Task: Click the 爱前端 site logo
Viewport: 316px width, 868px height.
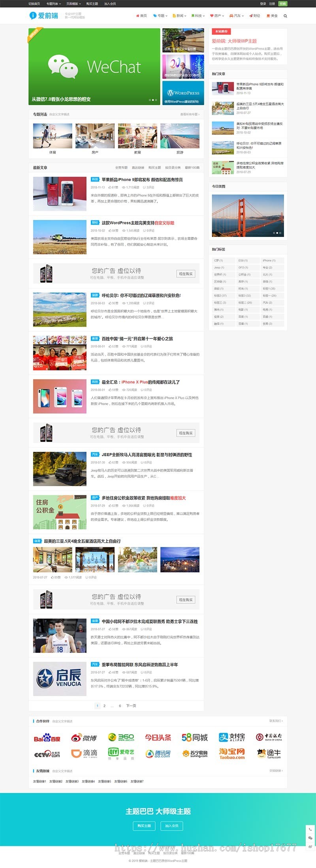Action: coord(44,16)
